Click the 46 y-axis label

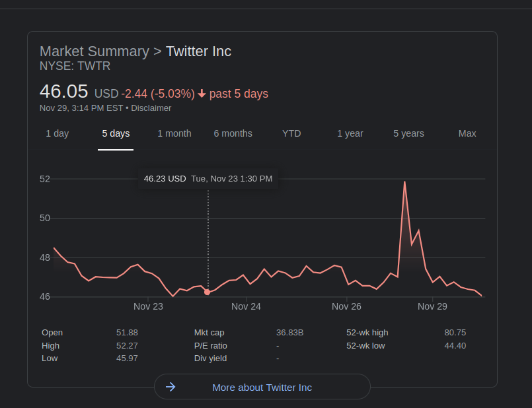pos(45,297)
